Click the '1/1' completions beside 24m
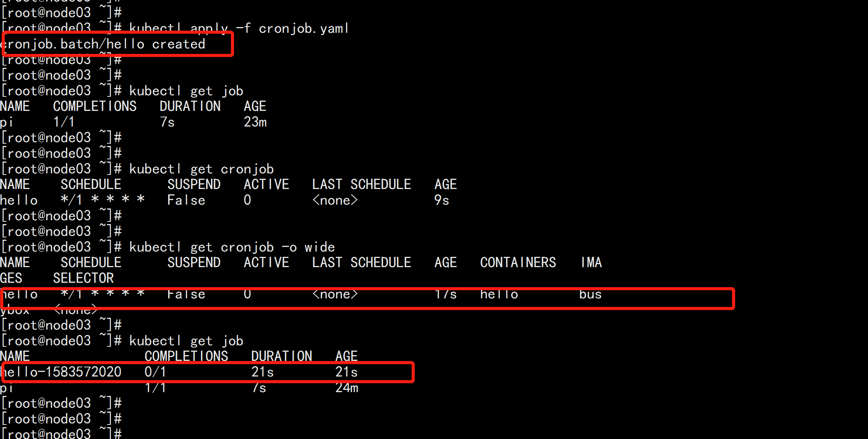Image resolution: width=868 pixels, height=439 pixels. (x=155, y=388)
